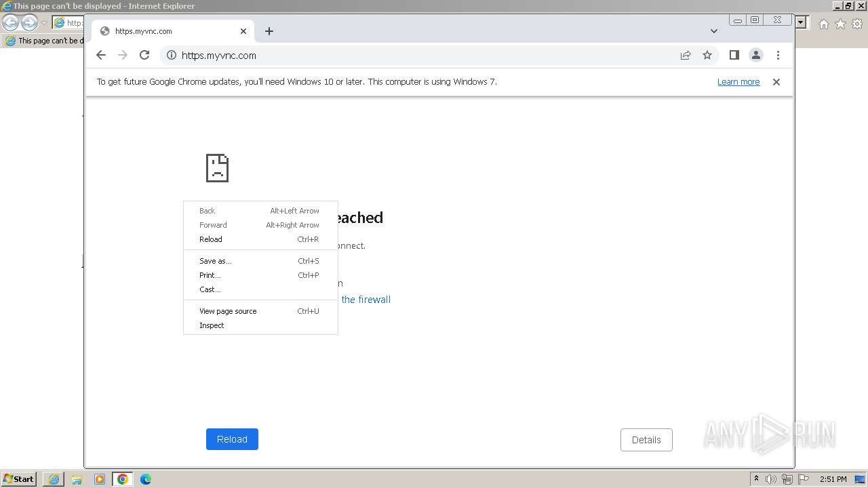This screenshot has width=868, height=488.
Task: Choose Print... in context menu
Action: (x=260, y=275)
